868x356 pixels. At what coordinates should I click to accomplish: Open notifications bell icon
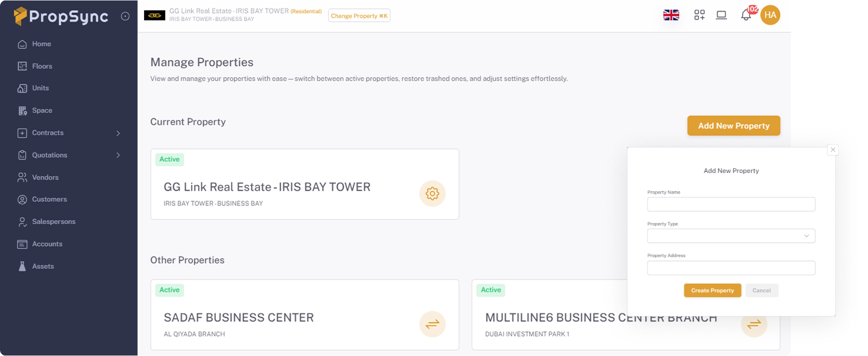746,15
